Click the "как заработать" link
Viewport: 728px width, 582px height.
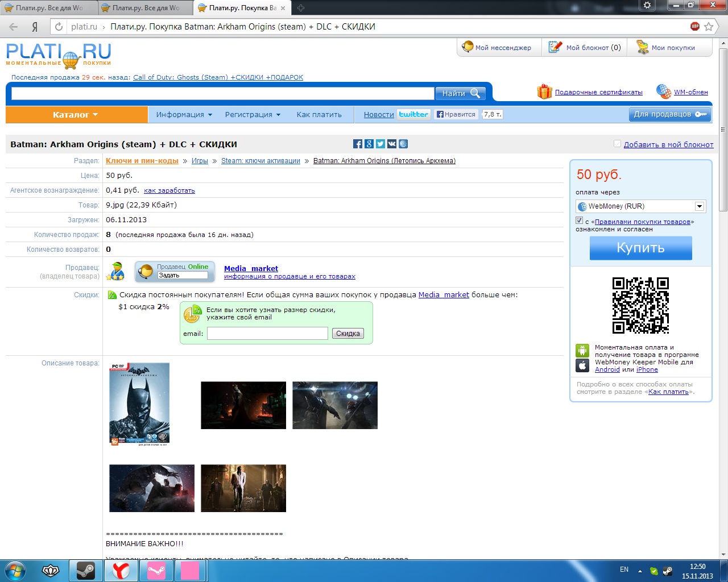(169, 191)
